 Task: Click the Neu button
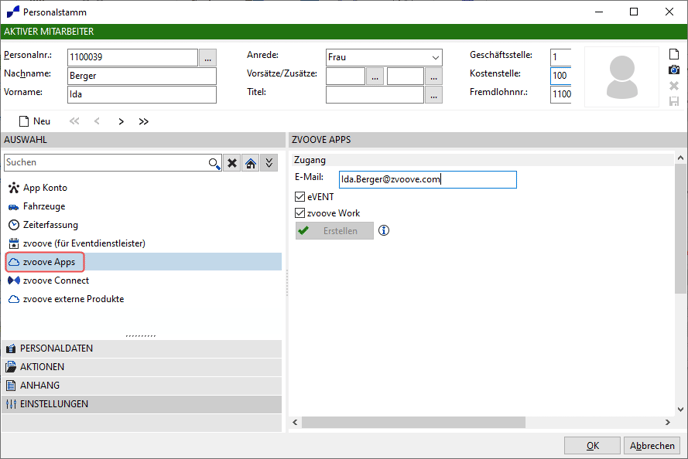click(x=35, y=121)
